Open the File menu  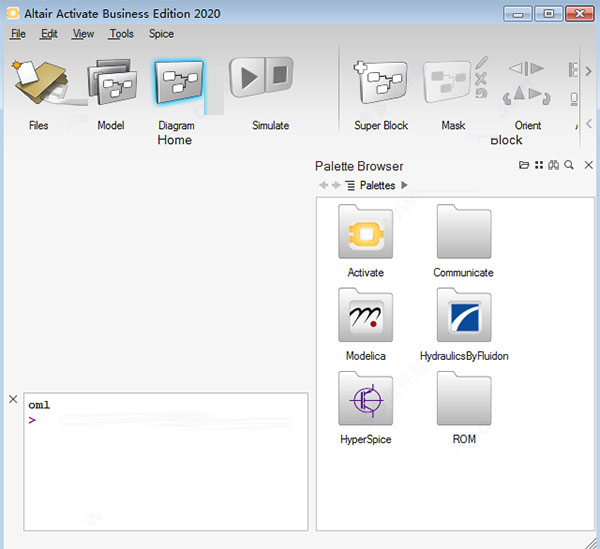(18, 34)
